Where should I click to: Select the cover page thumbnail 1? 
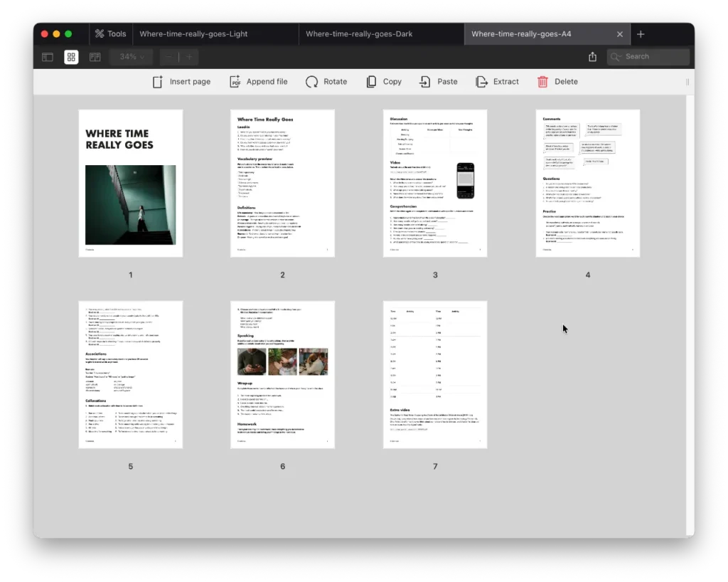[130, 183]
